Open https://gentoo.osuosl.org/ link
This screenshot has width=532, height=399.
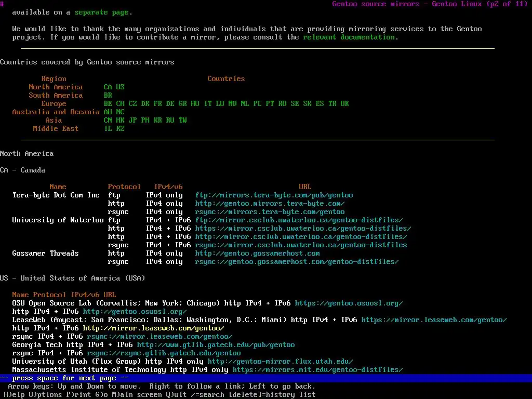(349, 303)
